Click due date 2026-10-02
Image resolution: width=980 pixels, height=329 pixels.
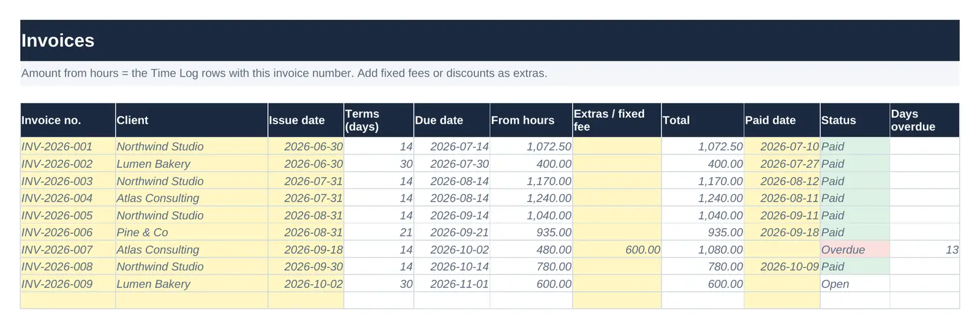coord(452,249)
